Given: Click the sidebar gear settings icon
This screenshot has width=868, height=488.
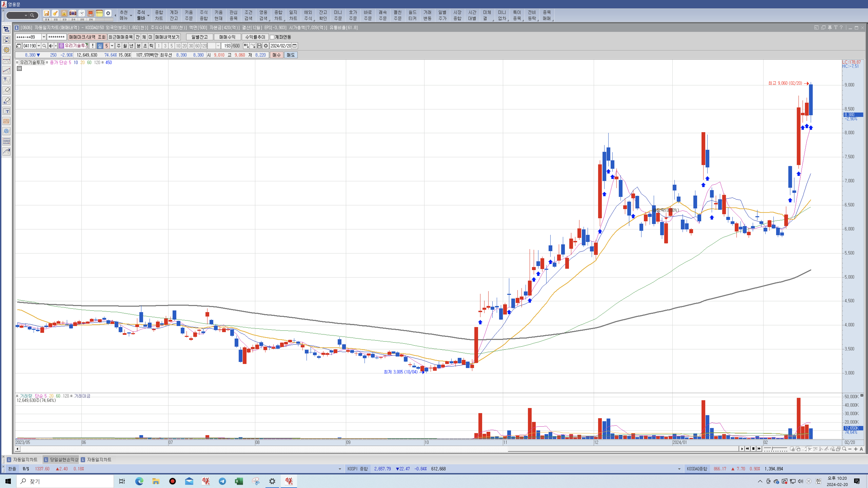Looking at the screenshot, I should (x=6, y=50).
